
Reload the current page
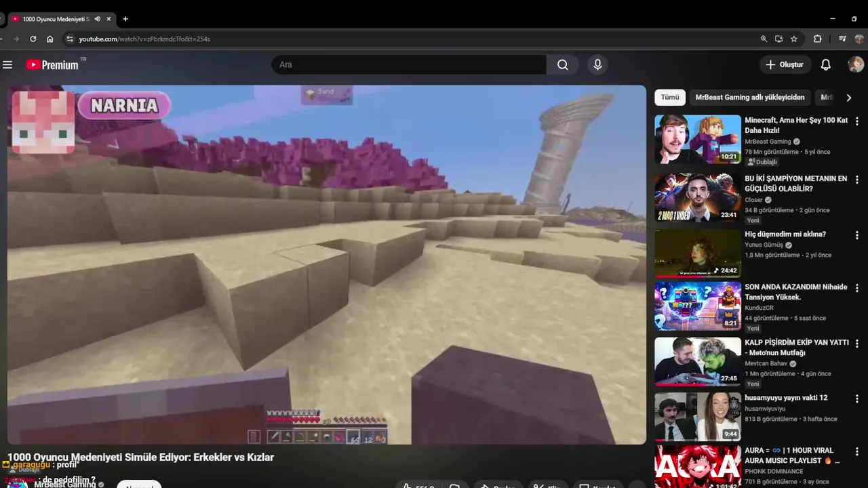(33, 39)
